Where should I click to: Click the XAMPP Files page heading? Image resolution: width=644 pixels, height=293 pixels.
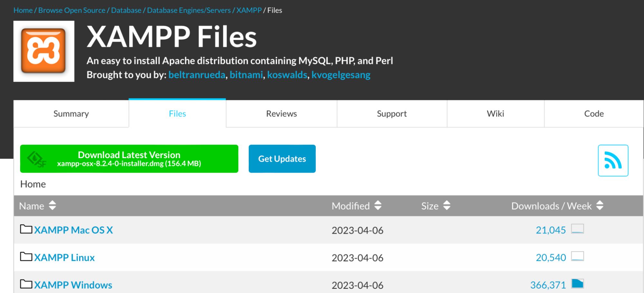coord(172,37)
